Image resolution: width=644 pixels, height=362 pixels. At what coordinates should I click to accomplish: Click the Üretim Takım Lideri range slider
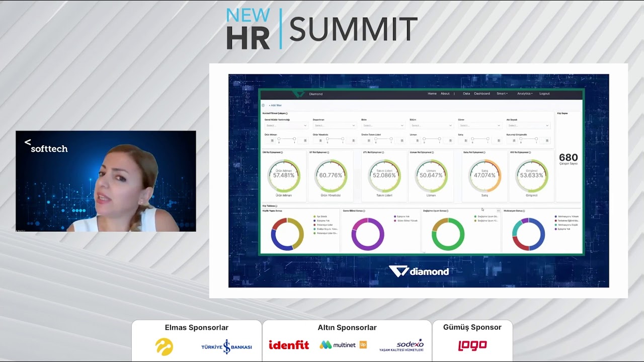(x=384, y=139)
